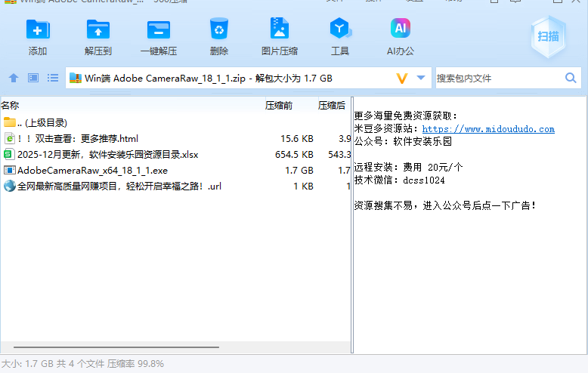Launch the AI办公 feature
Viewport: 588px width, 373px height.
point(400,30)
